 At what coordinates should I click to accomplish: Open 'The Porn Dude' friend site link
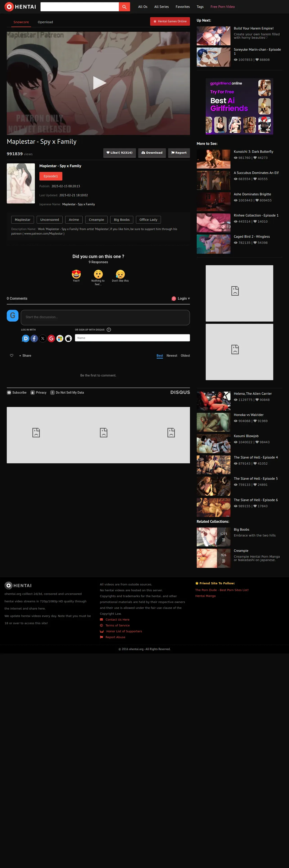click(222, 590)
